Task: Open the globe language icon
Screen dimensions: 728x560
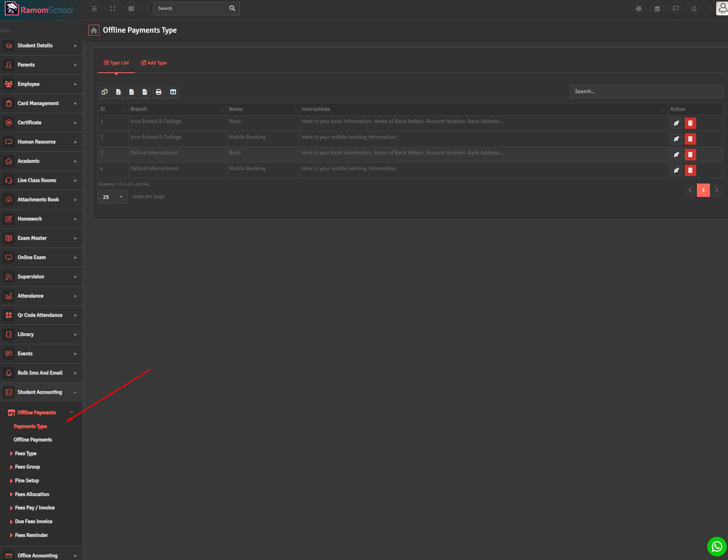Action: 639,8
